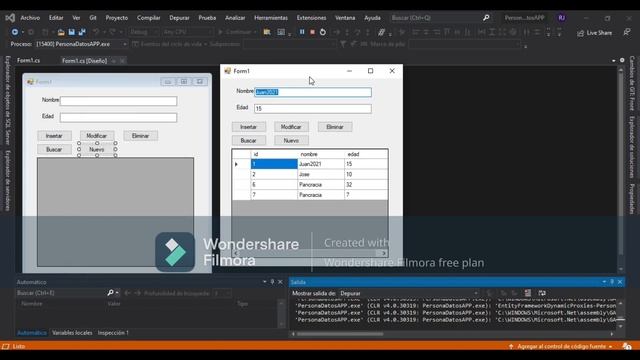Click the editor settings gear above the scrollbar
The image size is (640, 360).
[x=622, y=60]
